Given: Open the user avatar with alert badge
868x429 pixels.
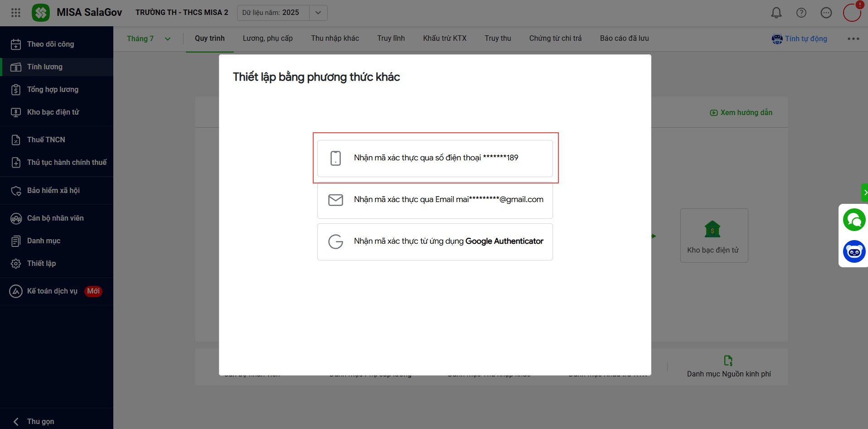Looking at the screenshot, I should [852, 12].
